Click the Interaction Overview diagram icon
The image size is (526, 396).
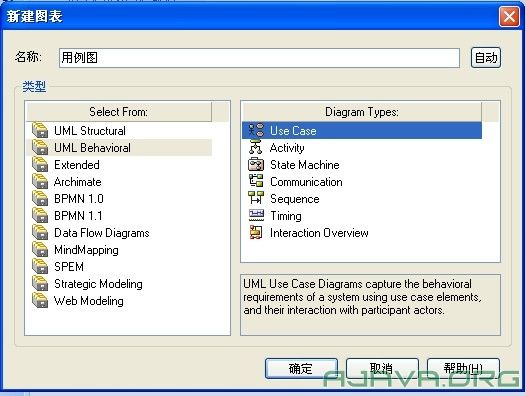pos(256,232)
